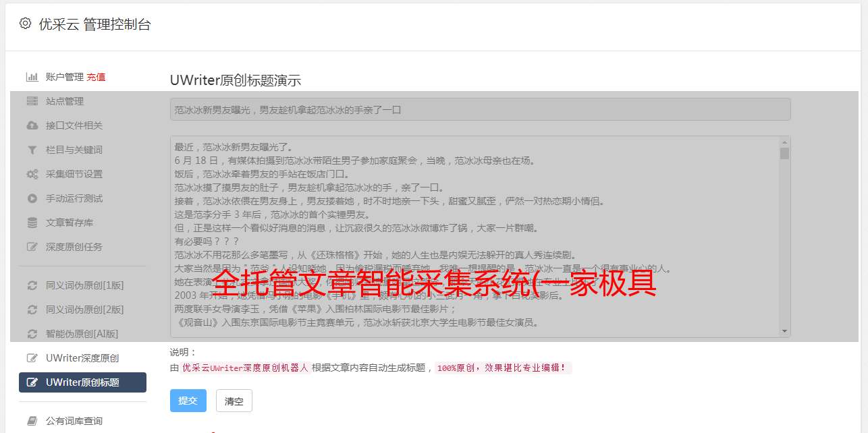Click the title input field with 范冰冰新男友曝光
Viewport: 868px width, 433px height.
pyautogui.click(x=480, y=109)
